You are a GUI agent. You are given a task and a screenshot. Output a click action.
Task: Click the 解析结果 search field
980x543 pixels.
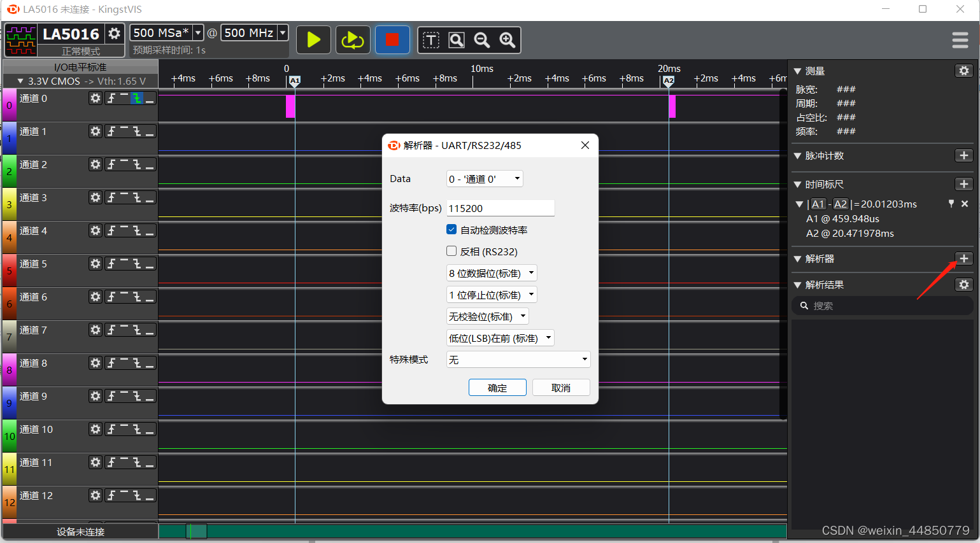pos(882,306)
